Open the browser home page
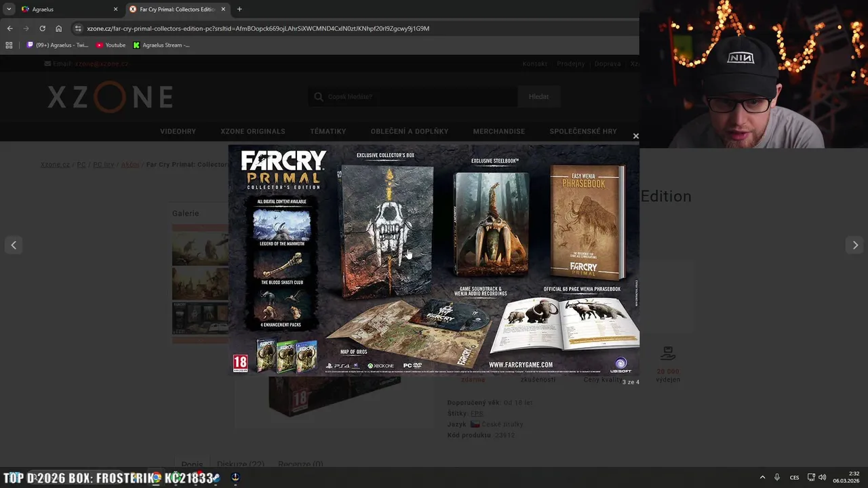 (x=58, y=28)
